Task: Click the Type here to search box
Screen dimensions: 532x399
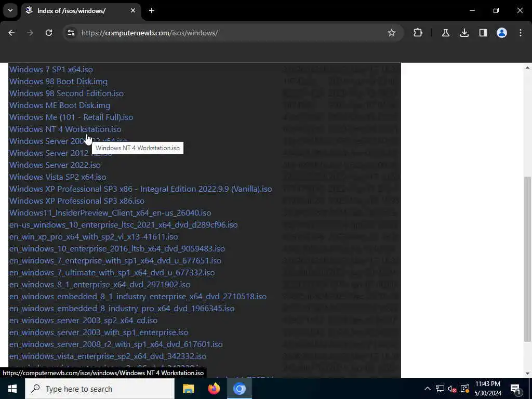Action: pyautogui.click(x=100, y=389)
